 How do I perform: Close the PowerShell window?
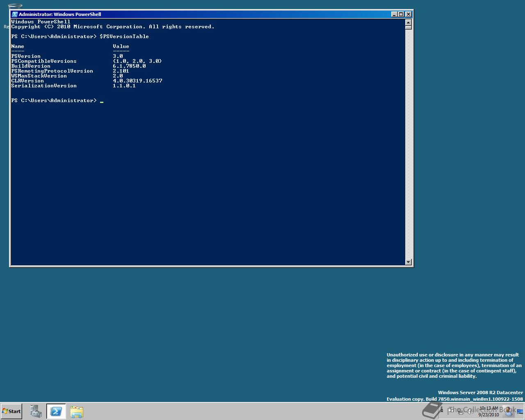pos(408,14)
